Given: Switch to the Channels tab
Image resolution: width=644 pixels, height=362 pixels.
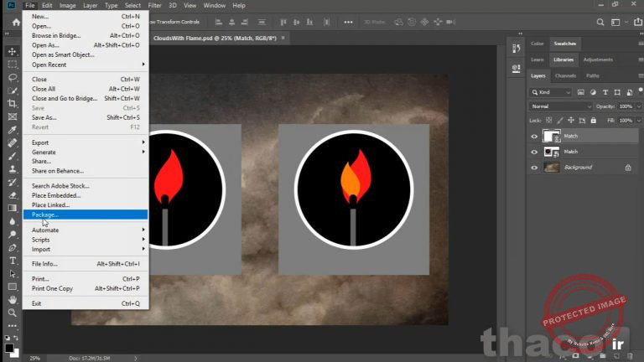Looking at the screenshot, I should [565, 76].
